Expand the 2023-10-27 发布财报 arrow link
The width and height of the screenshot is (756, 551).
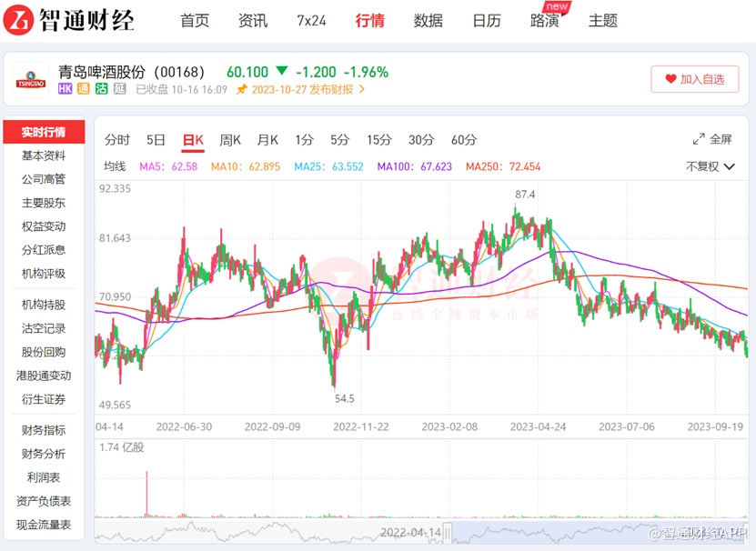point(362,90)
